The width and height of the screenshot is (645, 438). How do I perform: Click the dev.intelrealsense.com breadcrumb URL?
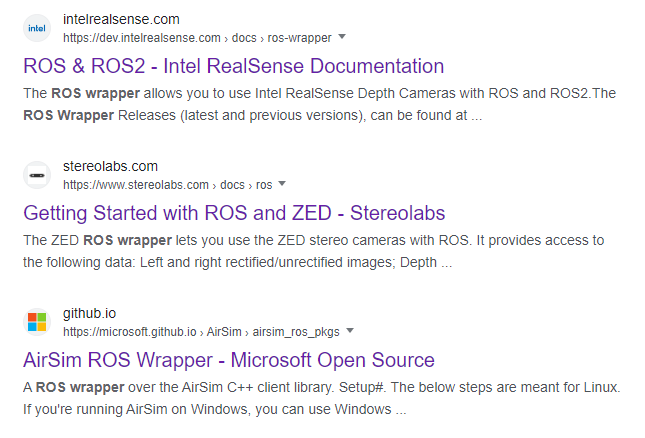coord(142,38)
